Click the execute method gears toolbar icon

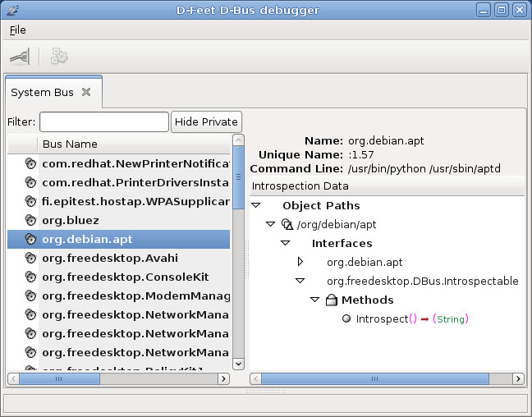(x=59, y=57)
